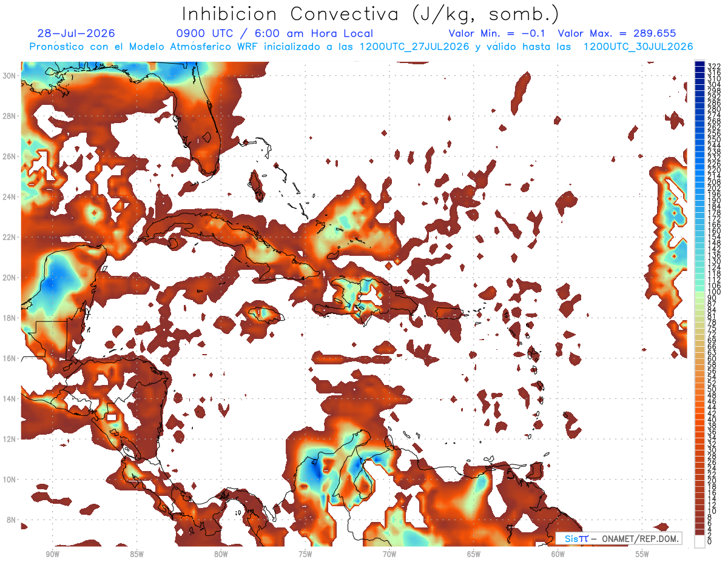Viewport: 728px width, 562px height.
Task: Click the 26N latitude label
Action: click(x=10, y=156)
